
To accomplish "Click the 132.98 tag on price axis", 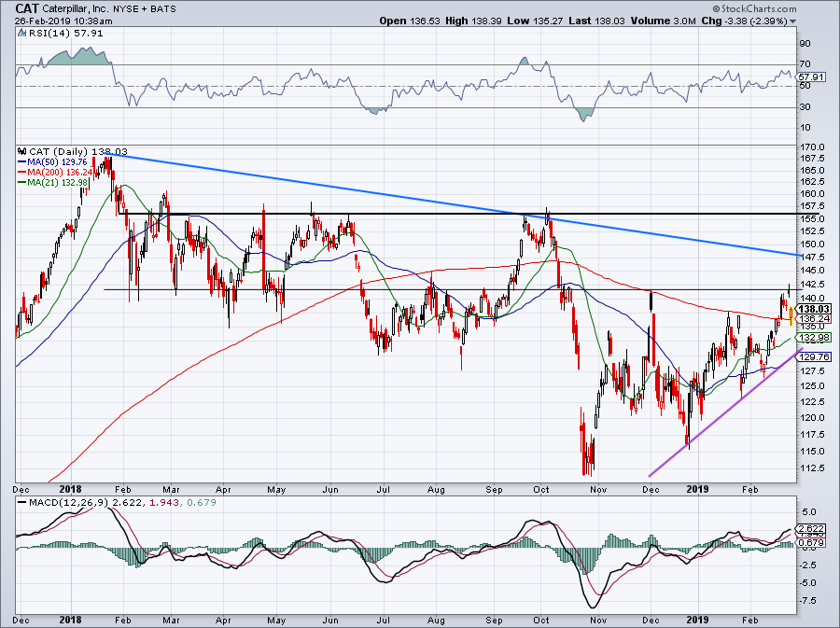I will pyautogui.click(x=814, y=337).
